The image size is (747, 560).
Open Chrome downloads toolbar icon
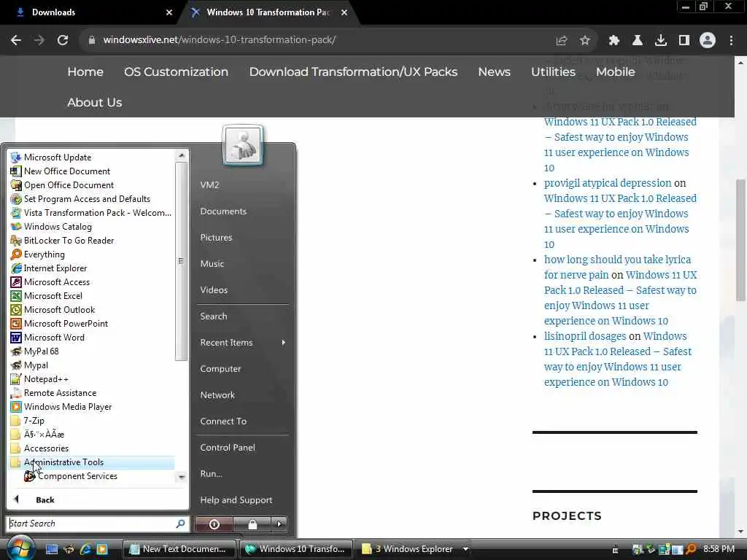click(x=661, y=41)
